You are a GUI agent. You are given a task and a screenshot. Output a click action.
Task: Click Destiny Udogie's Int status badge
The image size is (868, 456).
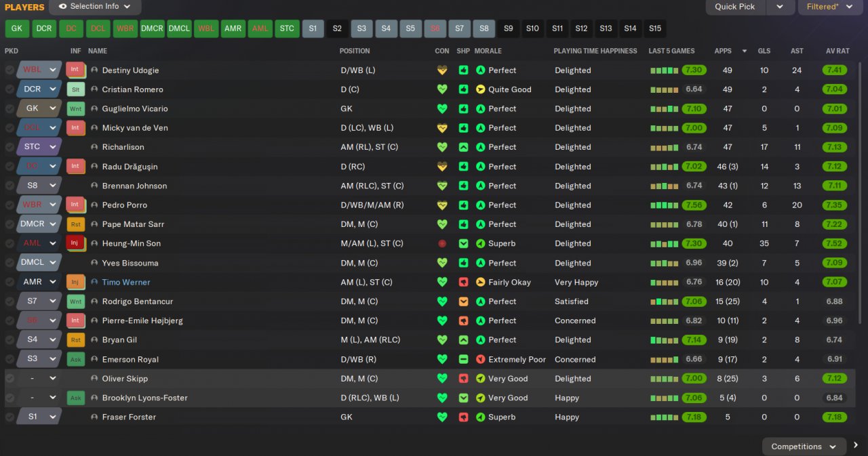point(75,70)
